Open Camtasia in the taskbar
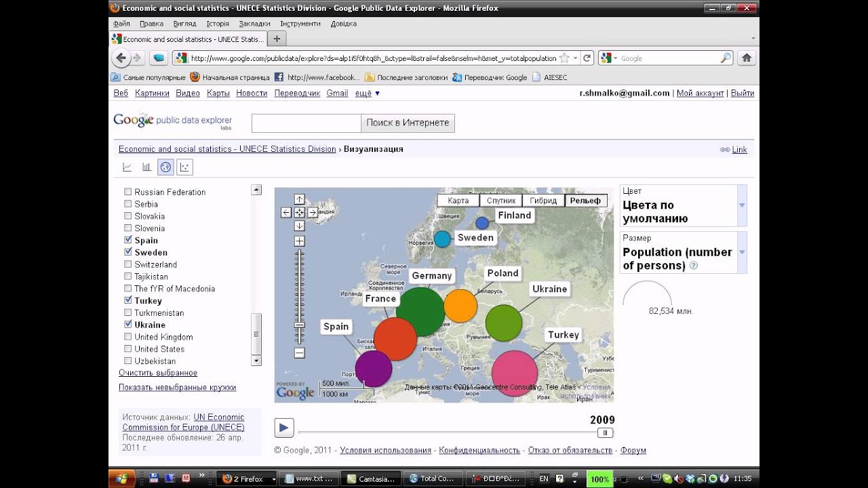868x488 pixels. point(370,479)
